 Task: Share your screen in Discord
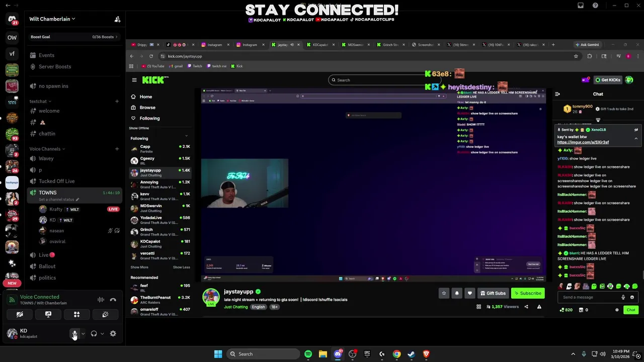(48, 314)
